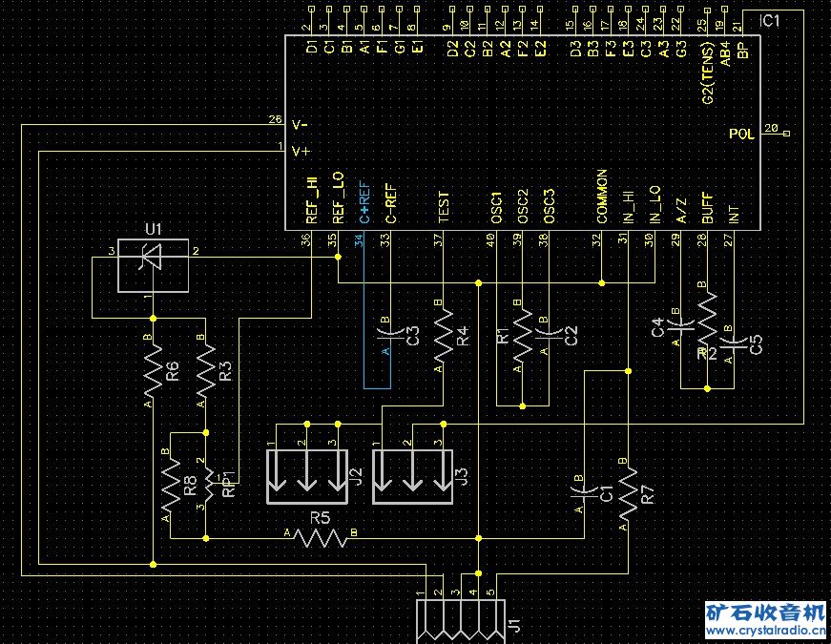Click the IN_HI pin label
Screen dimensions: 831x644
(x=628, y=206)
